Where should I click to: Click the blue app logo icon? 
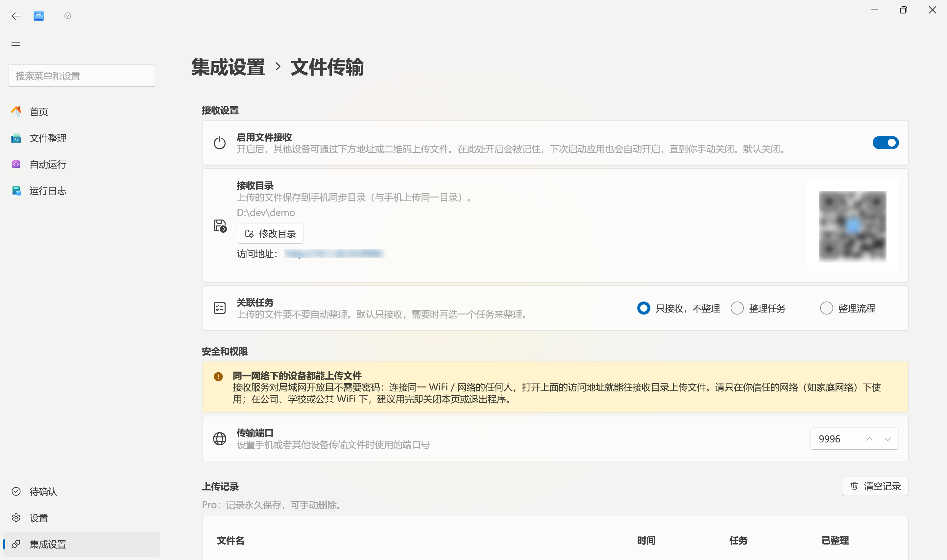click(x=38, y=16)
